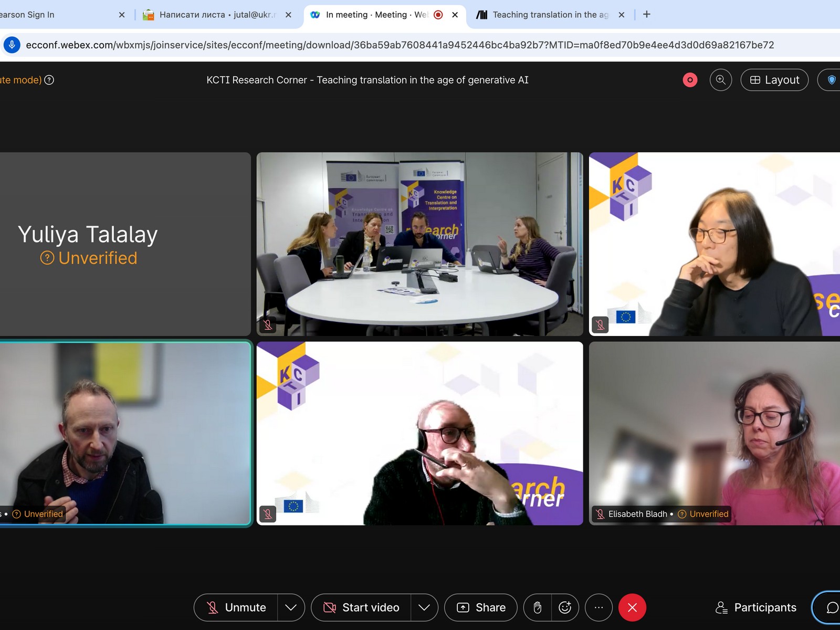Click the red leave meeting button

(x=632, y=607)
